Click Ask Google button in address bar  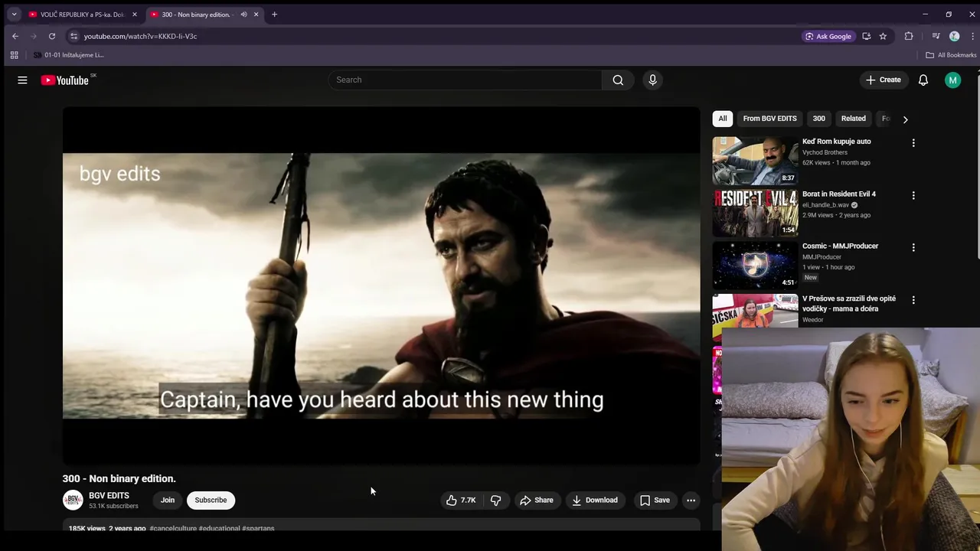(828, 36)
